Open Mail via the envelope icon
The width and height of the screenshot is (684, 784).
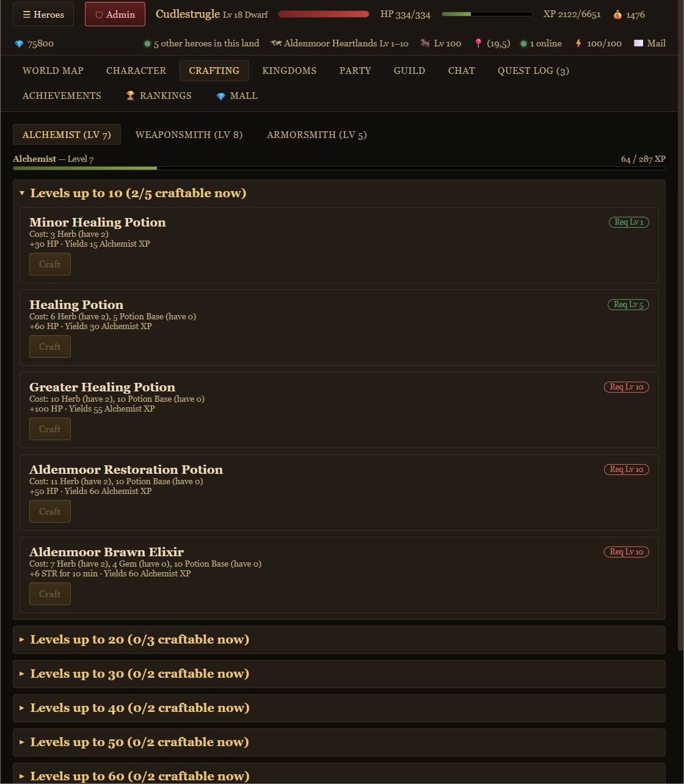click(639, 43)
